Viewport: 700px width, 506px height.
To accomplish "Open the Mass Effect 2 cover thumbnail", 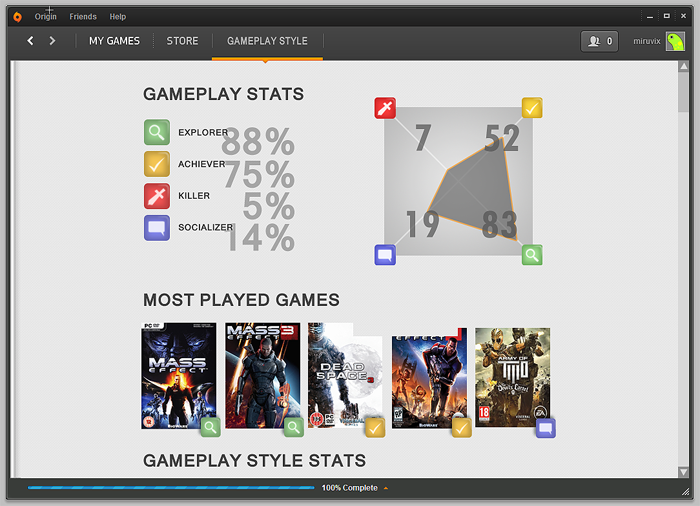I will (x=429, y=378).
